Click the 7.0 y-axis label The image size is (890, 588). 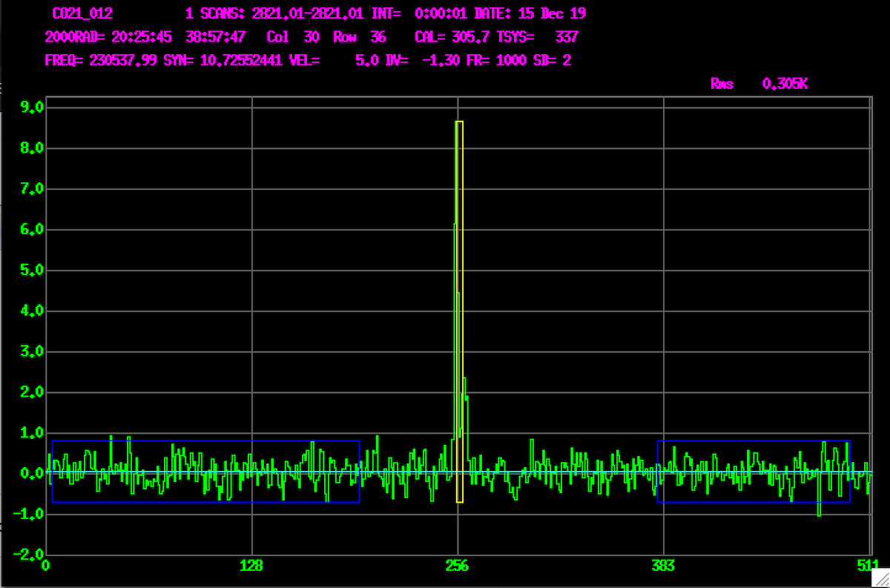33,189
